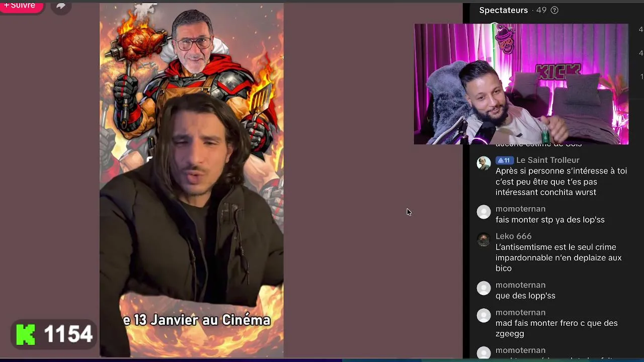Screen dimensions: 644x362
Task: Click the '13 Janvier au Cinéma' caption text
Action: point(197,320)
